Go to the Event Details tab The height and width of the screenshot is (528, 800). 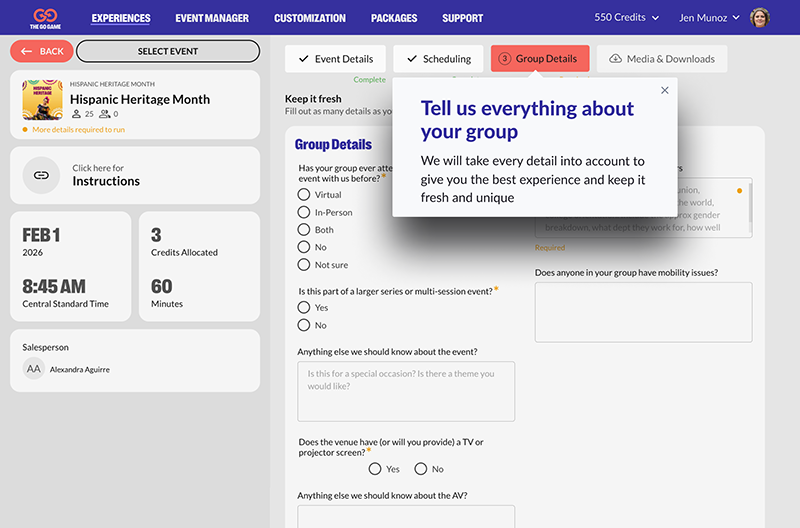point(335,59)
